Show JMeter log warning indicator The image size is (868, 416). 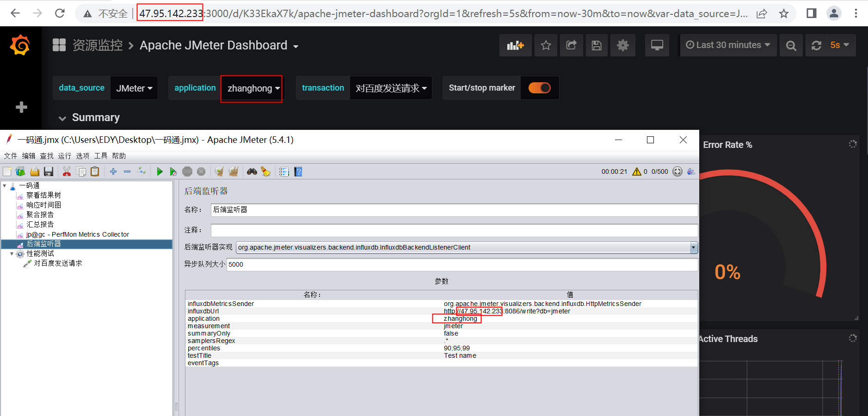coord(637,171)
